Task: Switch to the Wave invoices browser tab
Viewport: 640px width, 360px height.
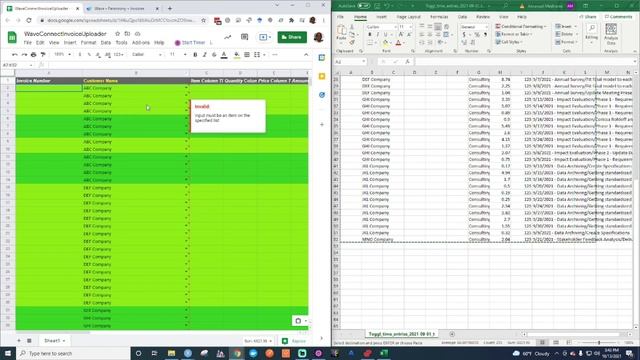Action: click(x=122, y=8)
